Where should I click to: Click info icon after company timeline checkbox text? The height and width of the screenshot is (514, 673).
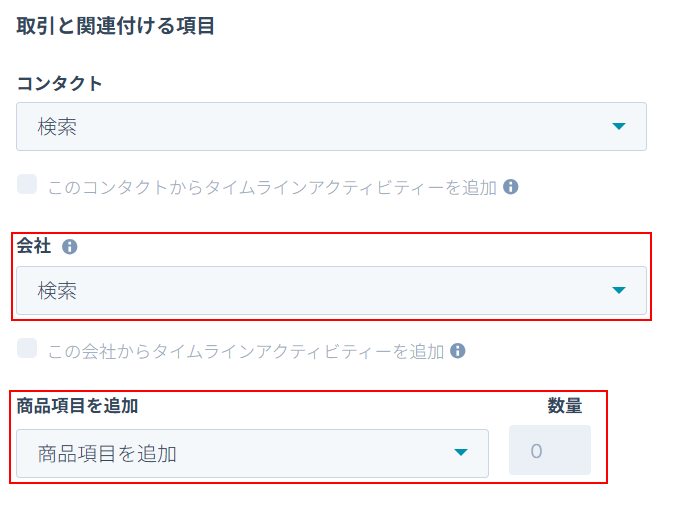(x=458, y=351)
